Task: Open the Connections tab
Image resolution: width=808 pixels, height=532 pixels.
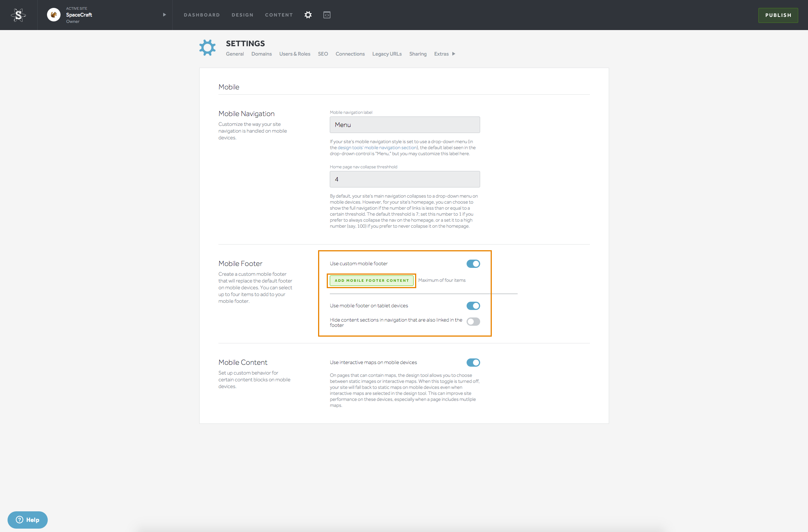Action: [x=350, y=54]
